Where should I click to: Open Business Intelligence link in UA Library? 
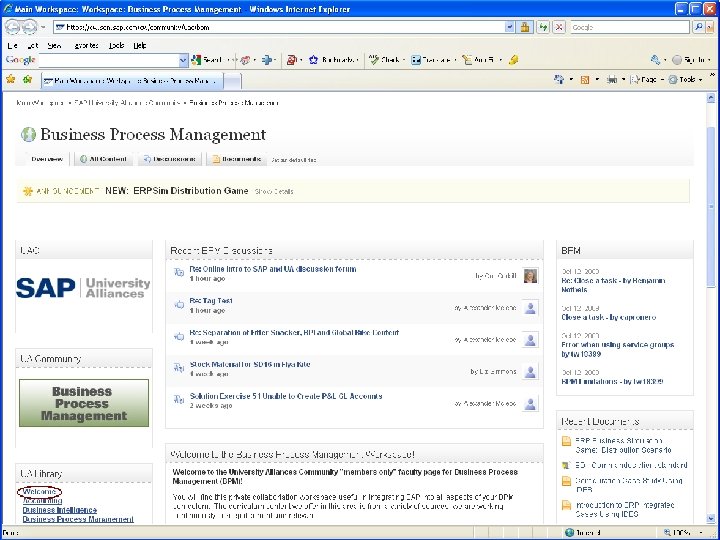[x=60, y=510]
